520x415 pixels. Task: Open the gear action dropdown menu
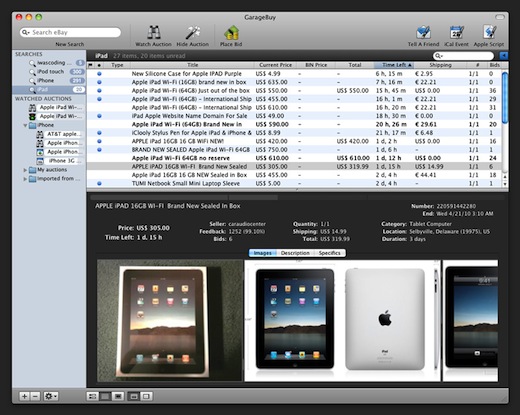click(x=51, y=396)
